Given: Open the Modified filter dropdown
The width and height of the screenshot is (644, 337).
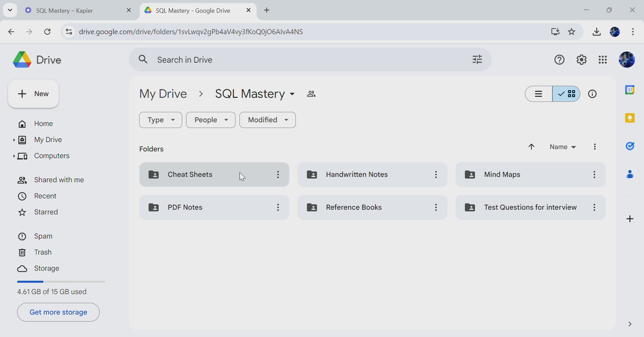Looking at the screenshot, I should pyautogui.click(x=268, y=120).
